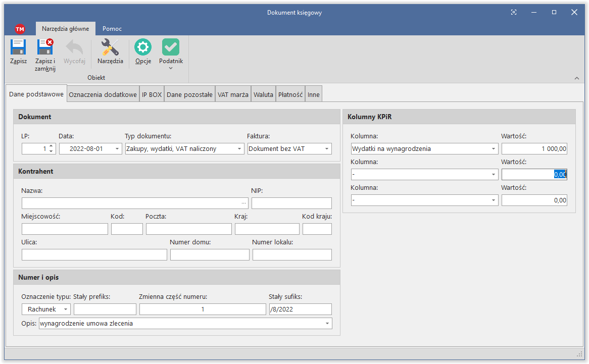Viewport: 589px width, 364px height.
Task: Click the NIP input field
Action: click(291, 203)
